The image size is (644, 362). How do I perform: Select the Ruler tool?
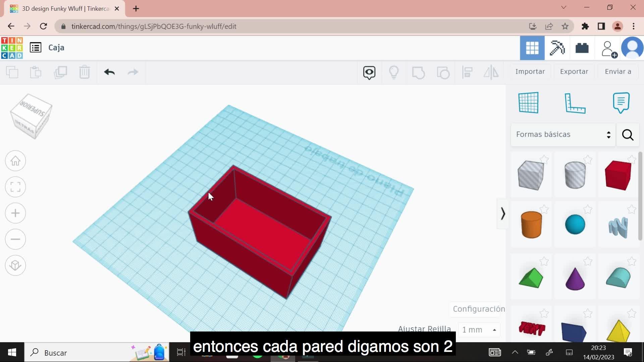click(575, 103)
